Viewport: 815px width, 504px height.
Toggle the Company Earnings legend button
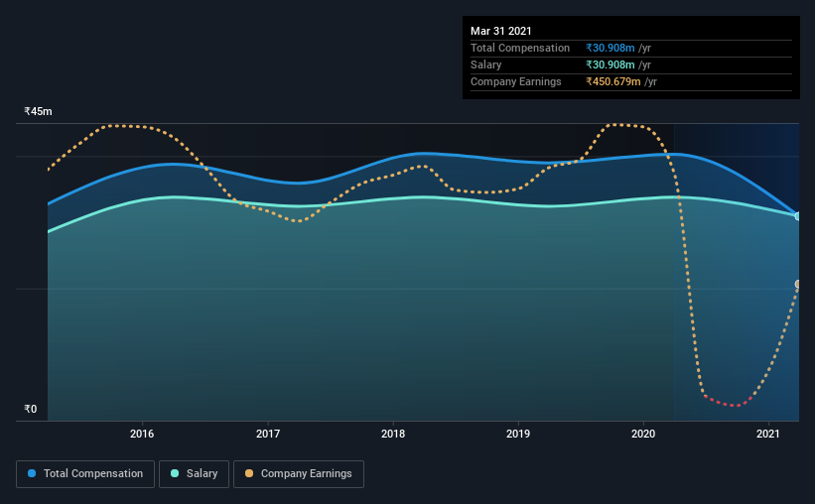(x=299, y=474)
